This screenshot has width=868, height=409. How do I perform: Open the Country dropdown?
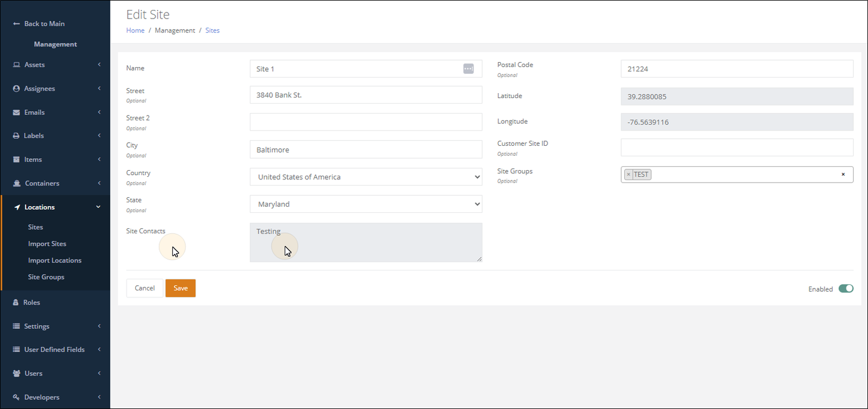click(366, 177)
